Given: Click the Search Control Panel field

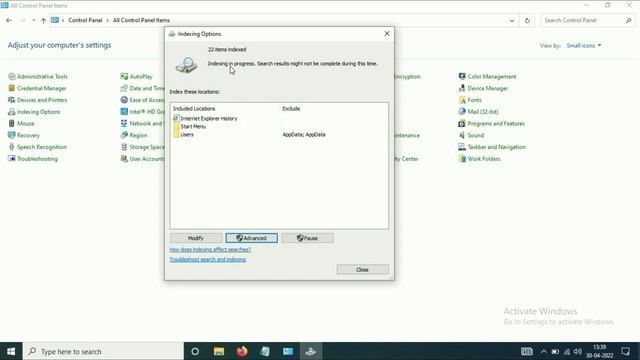Looking at the screenshot, I should 588,20.
